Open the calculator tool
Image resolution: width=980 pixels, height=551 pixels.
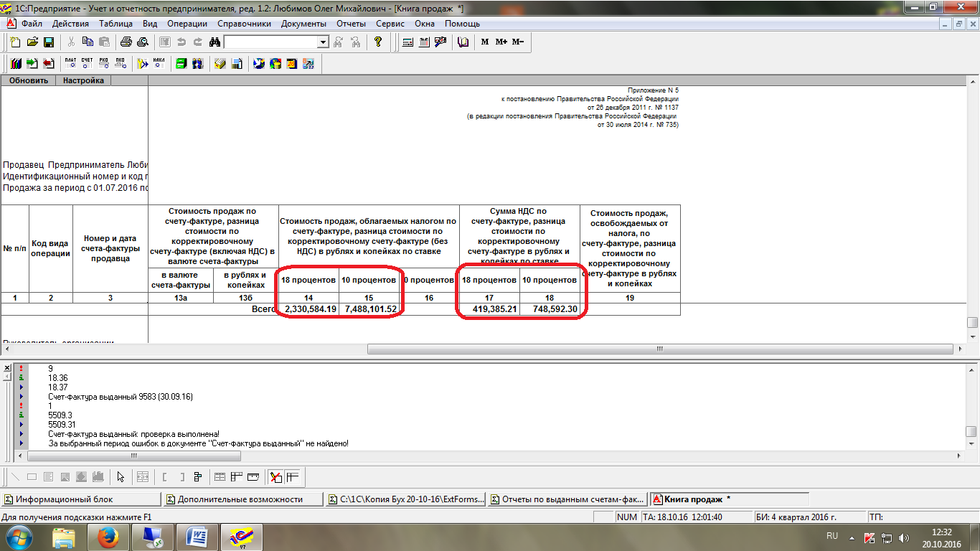pos(407,42)
